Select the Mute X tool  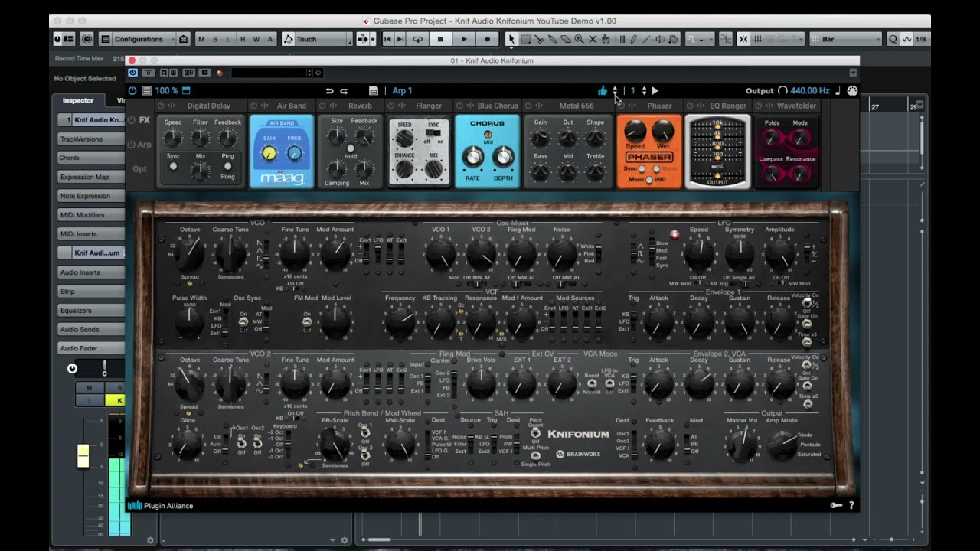pyautogui.click(x=593, y=39)
